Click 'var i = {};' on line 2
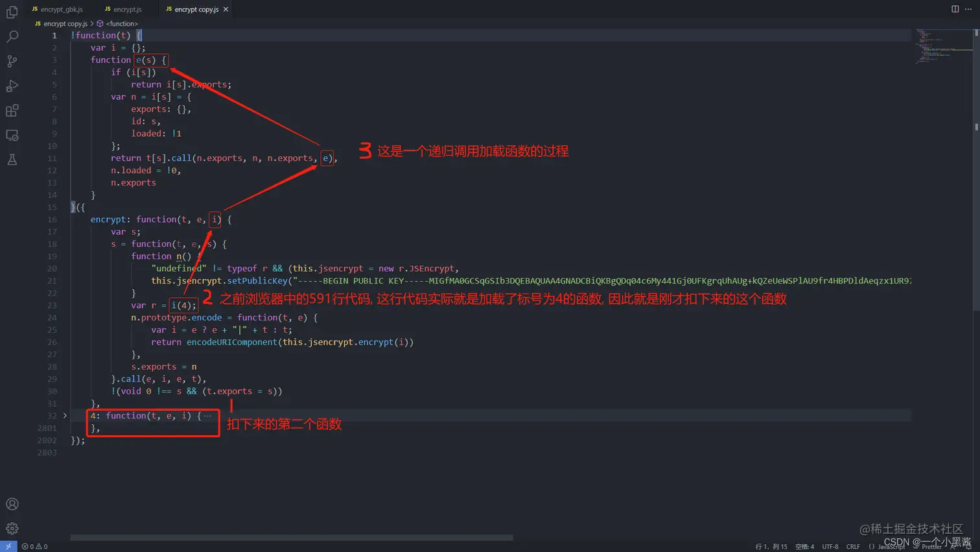 pyautogui.click(x=118, y=47)
